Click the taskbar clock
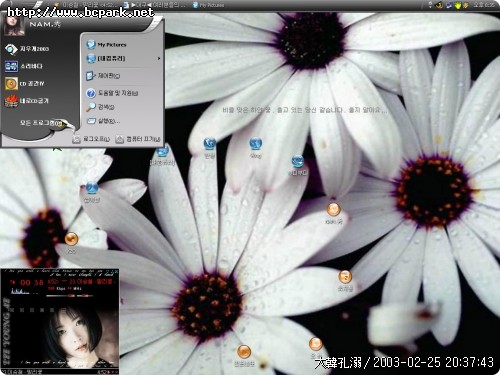The image size is (500, 375). point(484,5)
